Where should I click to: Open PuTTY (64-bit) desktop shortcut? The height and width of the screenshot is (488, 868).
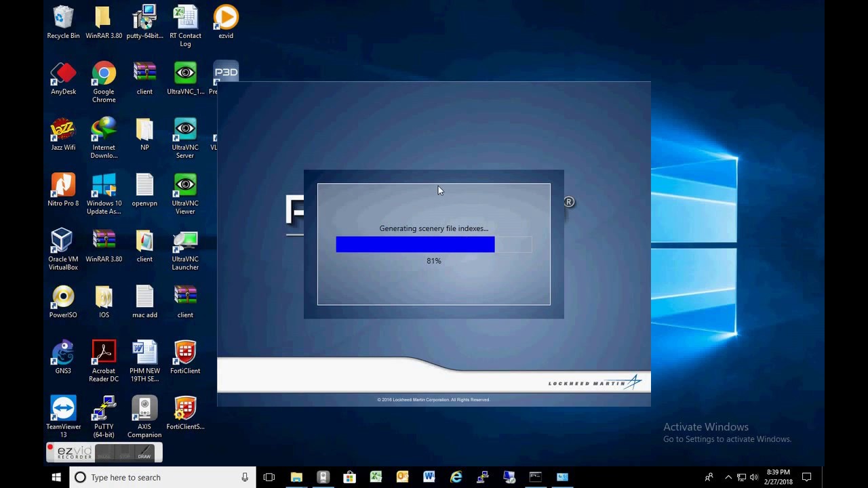pyautogui.click(x=104, y=417)
